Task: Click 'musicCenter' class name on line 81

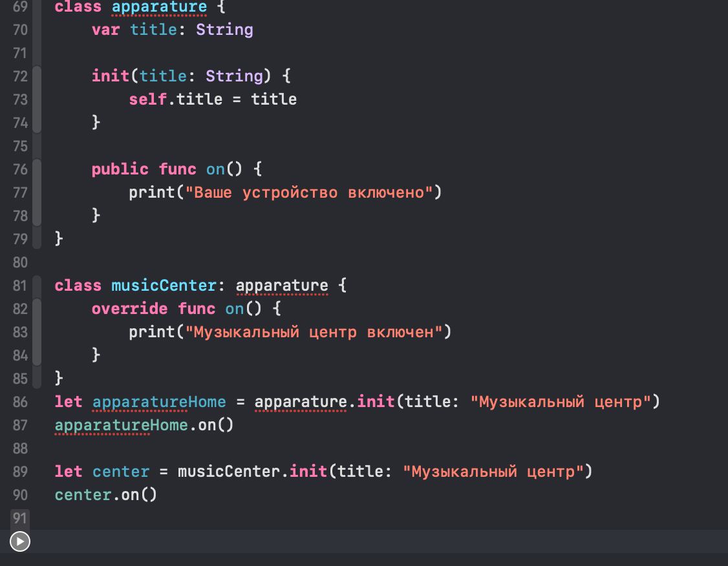Action: tap(164, 286)
